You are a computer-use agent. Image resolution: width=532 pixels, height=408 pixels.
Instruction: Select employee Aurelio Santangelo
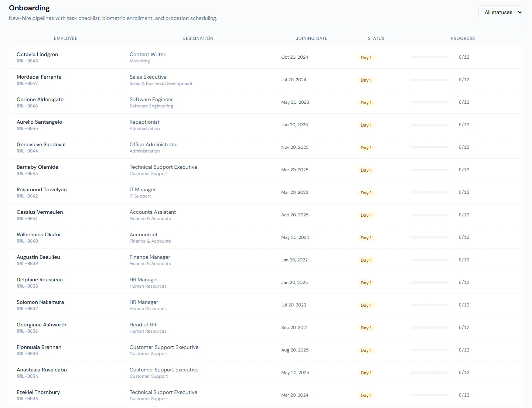40,122
